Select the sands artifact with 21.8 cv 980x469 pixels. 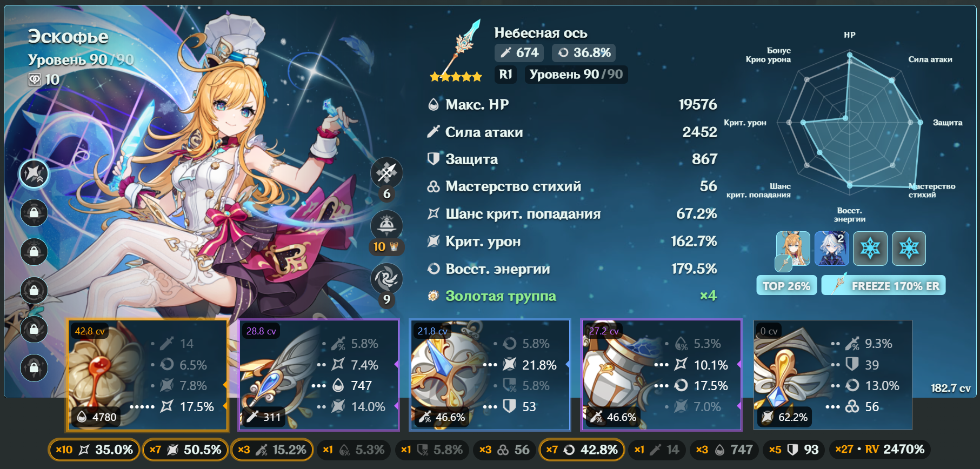tap(490, 376)
